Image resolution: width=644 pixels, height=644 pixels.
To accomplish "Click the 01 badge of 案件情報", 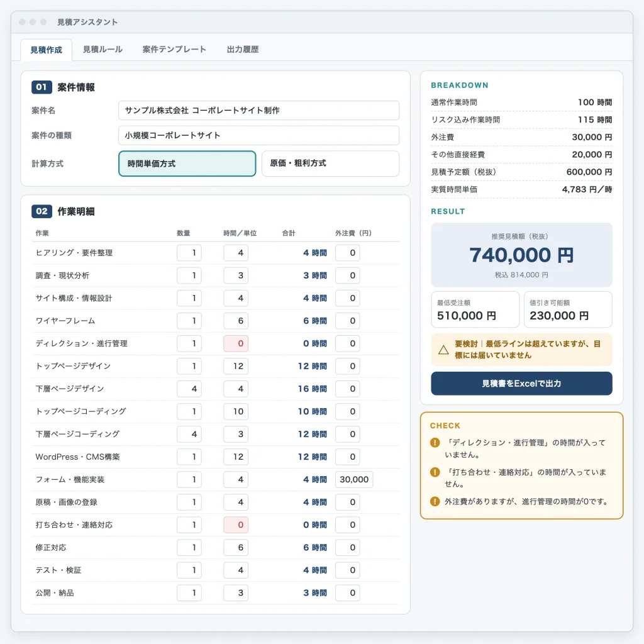I will (x=42, y=87).
